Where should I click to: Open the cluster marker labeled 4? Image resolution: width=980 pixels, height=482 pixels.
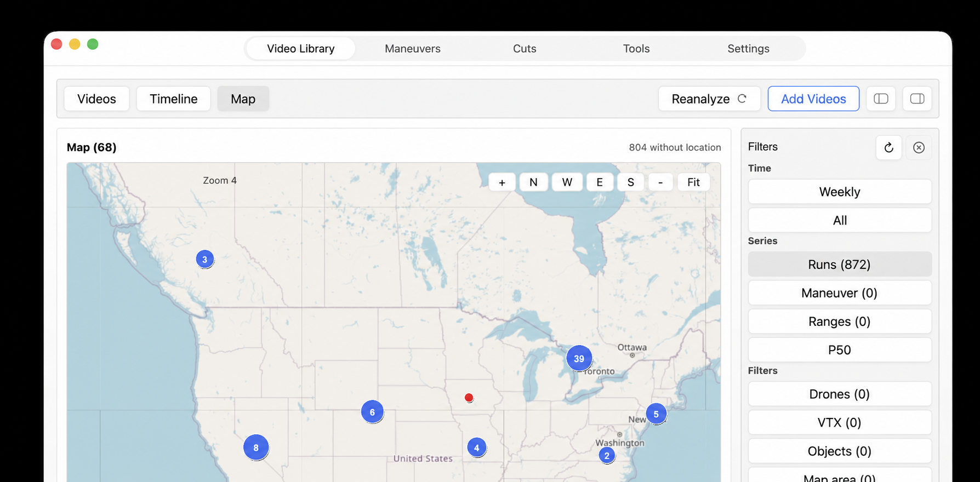(477, 447)
